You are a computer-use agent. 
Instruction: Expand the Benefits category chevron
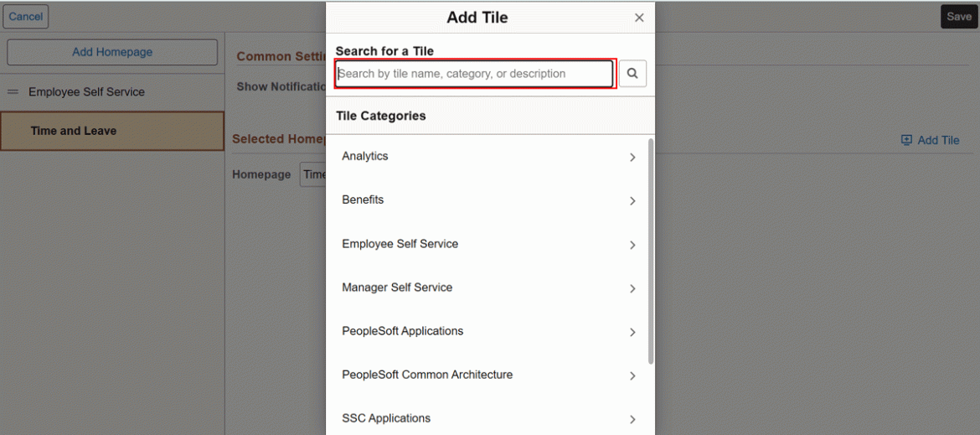(x=632, y=201)
